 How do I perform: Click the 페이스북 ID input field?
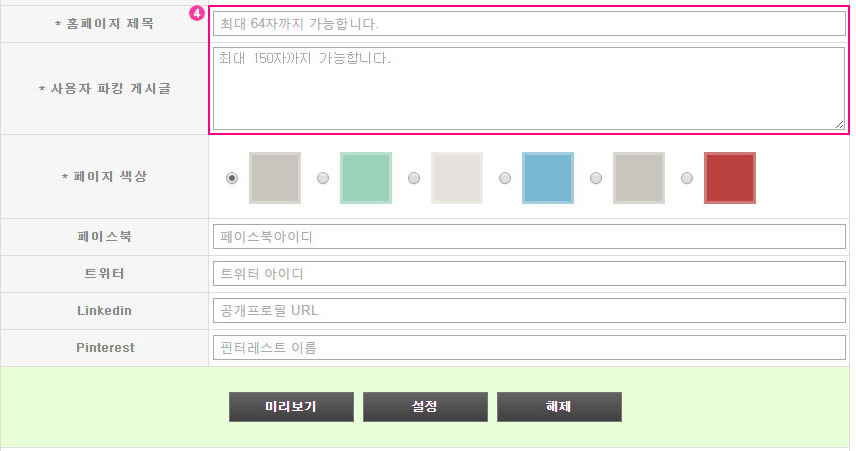pos(529,237)
